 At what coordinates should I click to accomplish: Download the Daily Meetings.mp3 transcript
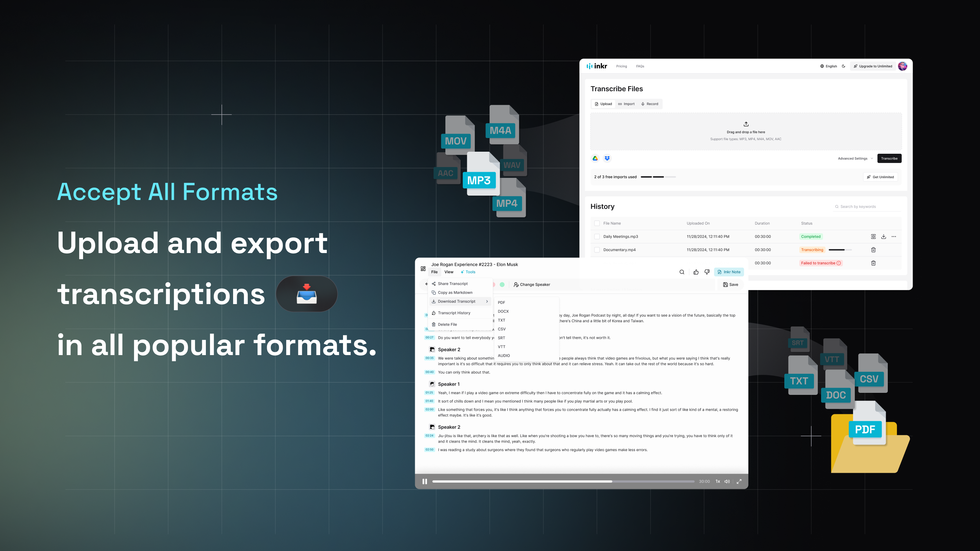[x=883, y=236]
